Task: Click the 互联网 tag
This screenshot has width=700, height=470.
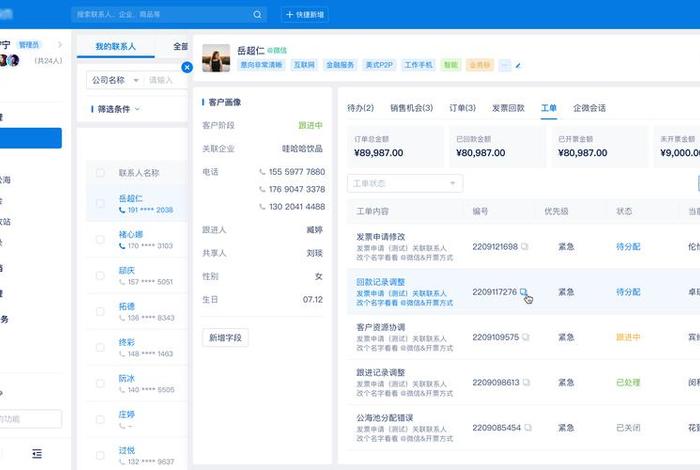Action: (x=304, y=65)
